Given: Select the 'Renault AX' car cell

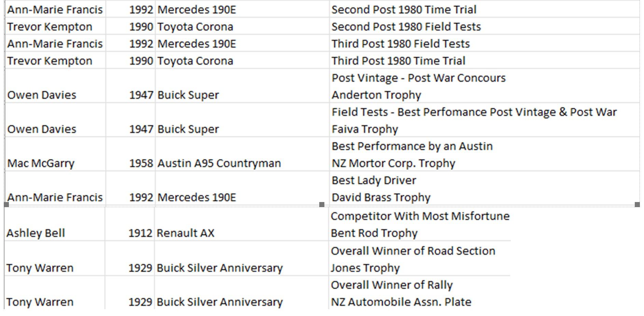Looking at the screenshot, I should pyautogui.click(x=185, y=233).
